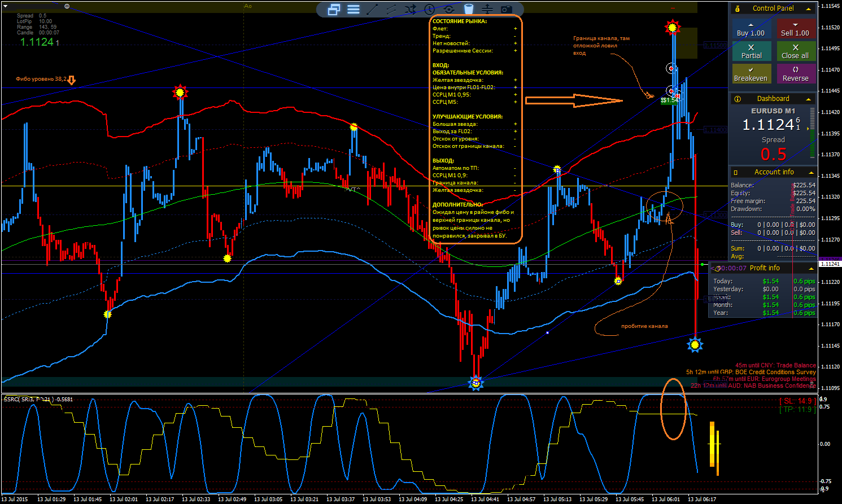
Task: Click the Breakeven button
Action: [751, 74]
